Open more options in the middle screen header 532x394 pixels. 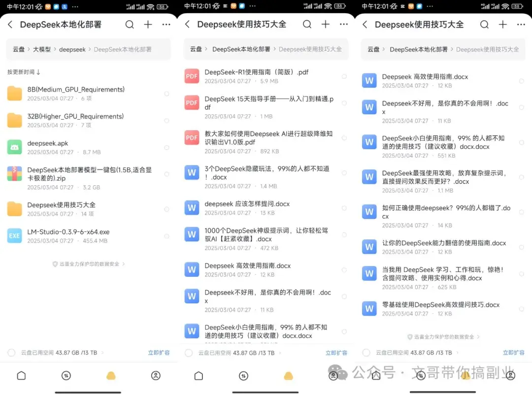pyautogui.click(x=344, y=24)
